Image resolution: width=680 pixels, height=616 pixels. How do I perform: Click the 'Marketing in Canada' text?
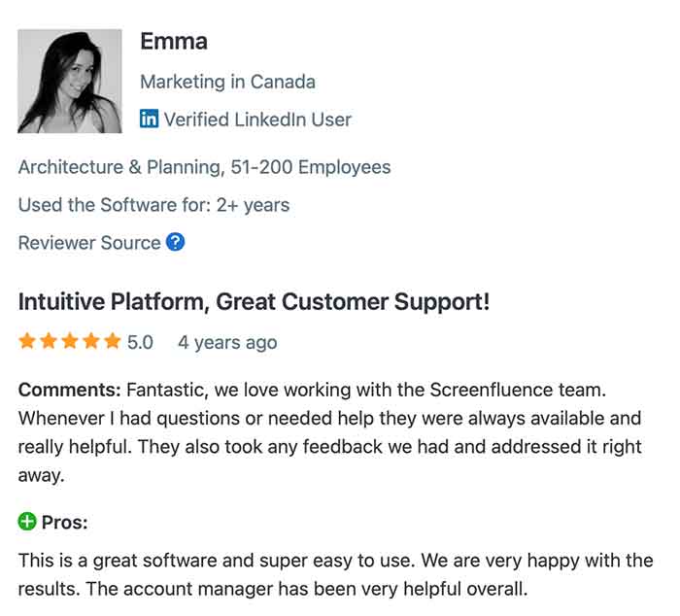coord(227,82)
